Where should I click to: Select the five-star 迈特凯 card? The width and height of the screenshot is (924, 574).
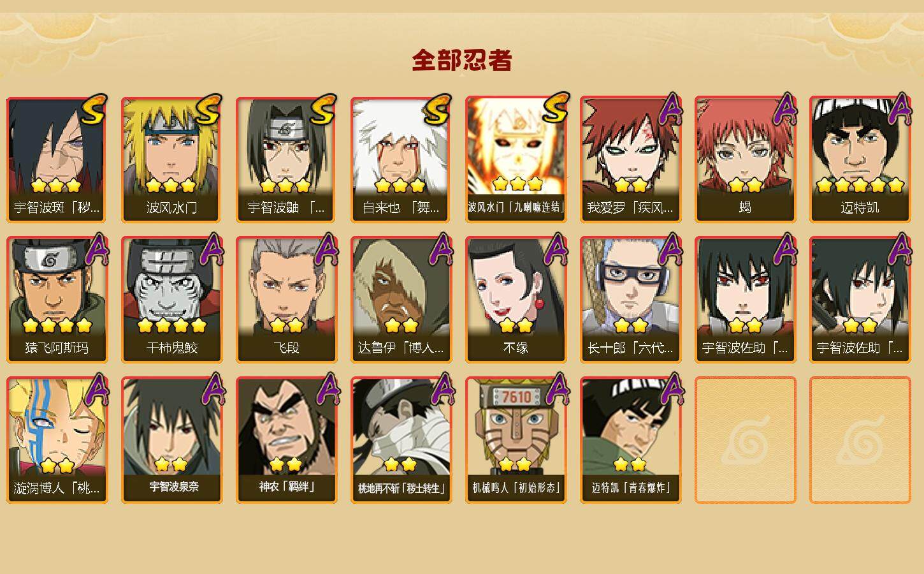860,159
